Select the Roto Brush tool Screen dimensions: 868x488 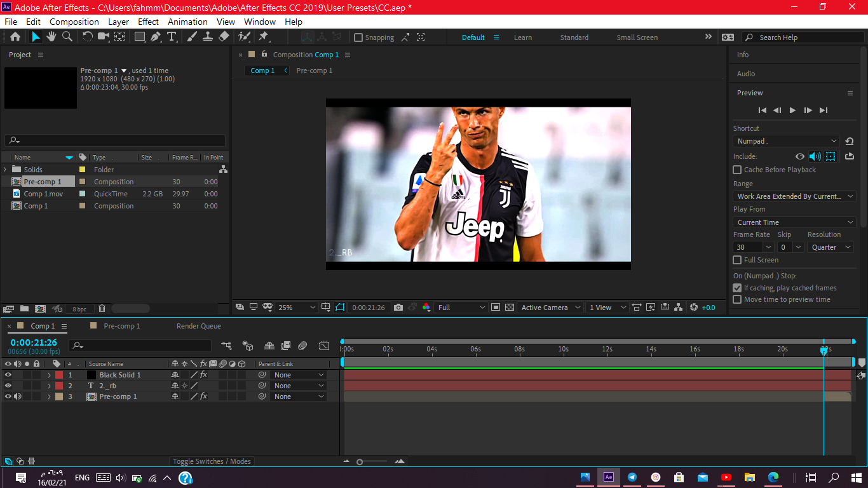coord(244,37)
